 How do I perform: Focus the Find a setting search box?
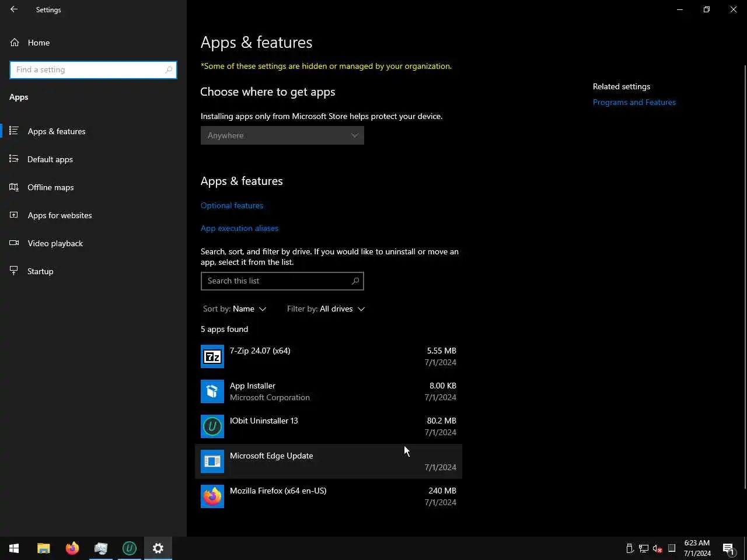click(93, 69)
